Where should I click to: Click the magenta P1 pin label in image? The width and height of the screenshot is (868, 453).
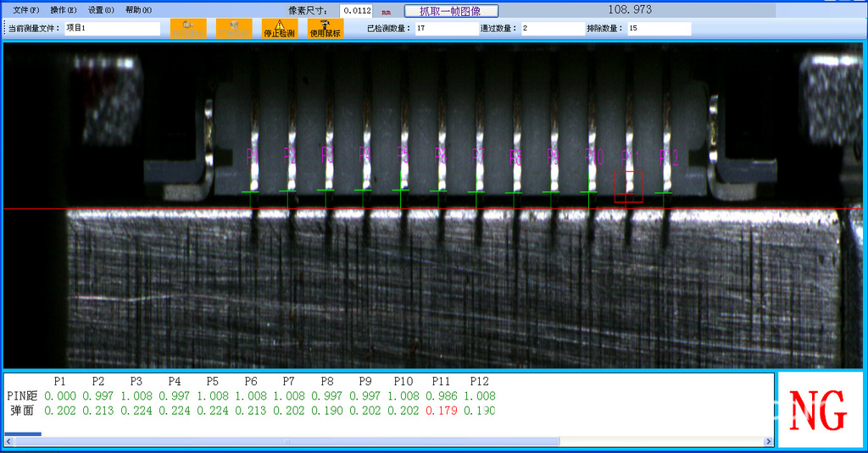tap(252, 156)
